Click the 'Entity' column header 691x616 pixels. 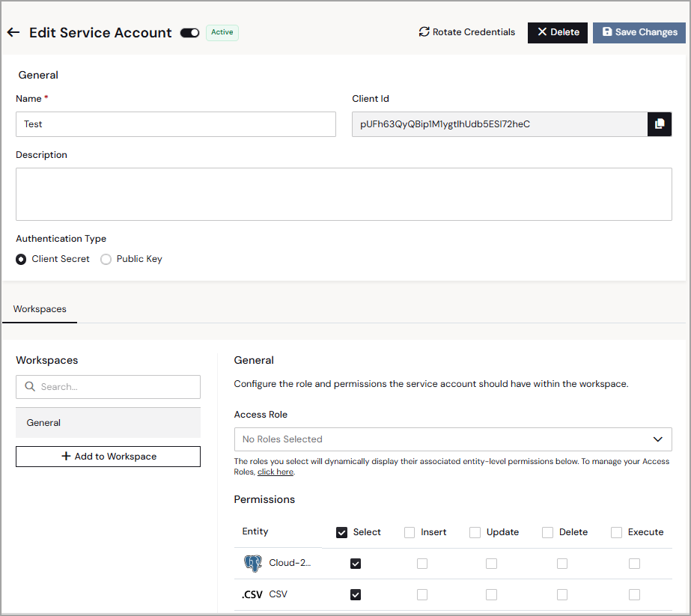255,531
